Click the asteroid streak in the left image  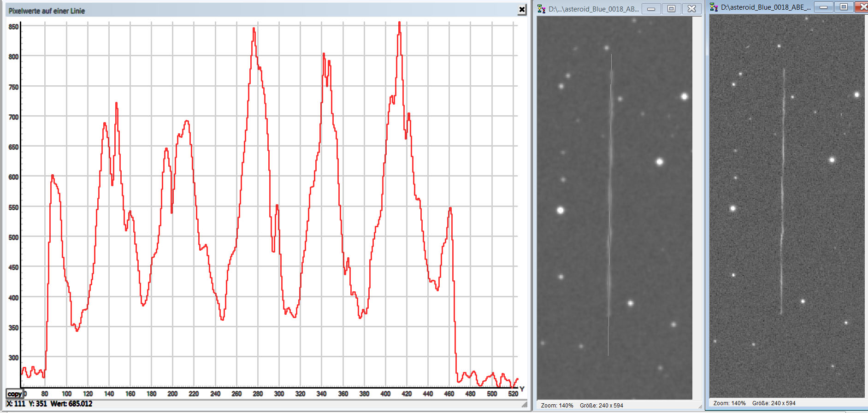[610, 194]
